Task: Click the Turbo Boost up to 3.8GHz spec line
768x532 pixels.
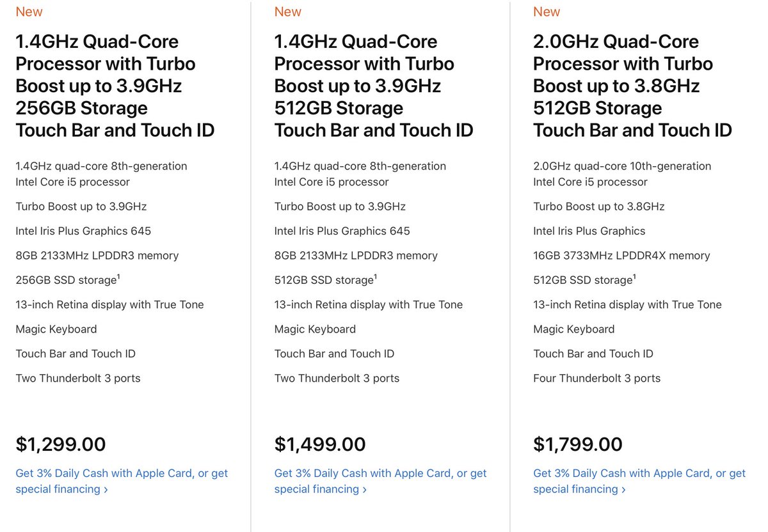Action: point(599,207)
